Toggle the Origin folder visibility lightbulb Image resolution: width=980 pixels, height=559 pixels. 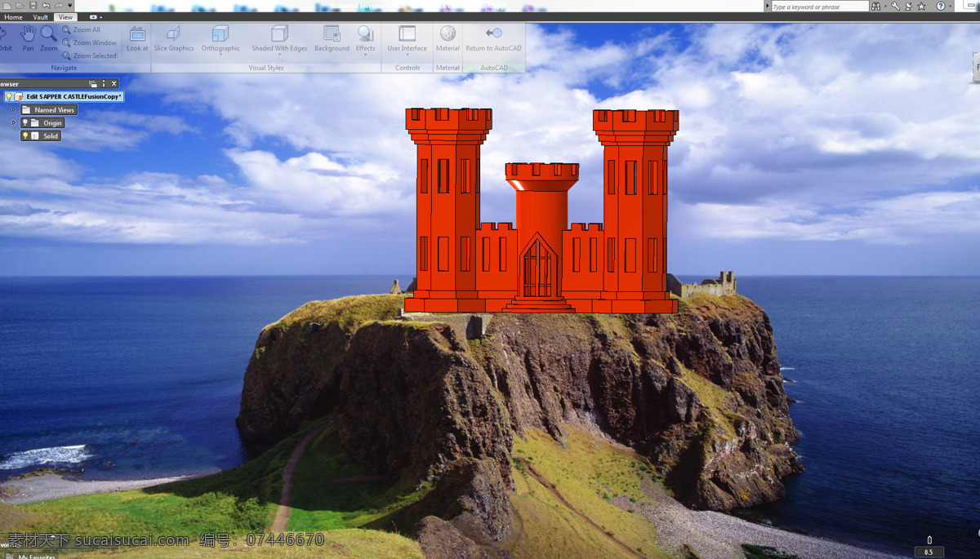coord(25,123)
